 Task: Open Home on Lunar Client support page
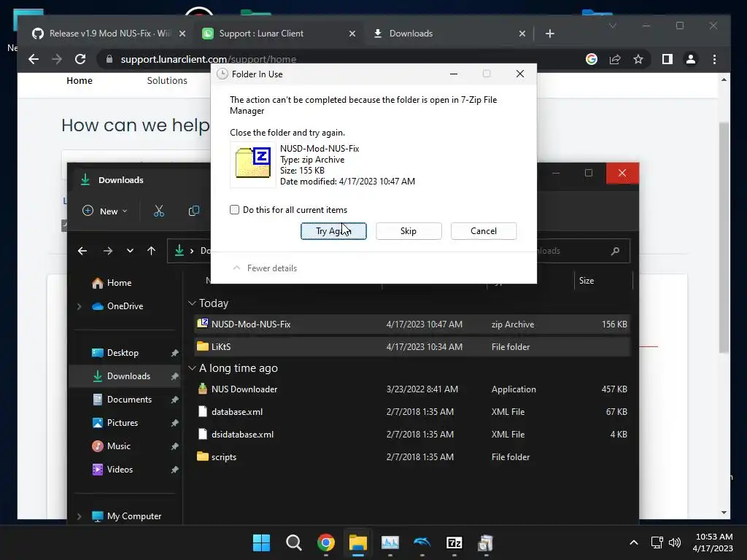click(x=80, y=80)
